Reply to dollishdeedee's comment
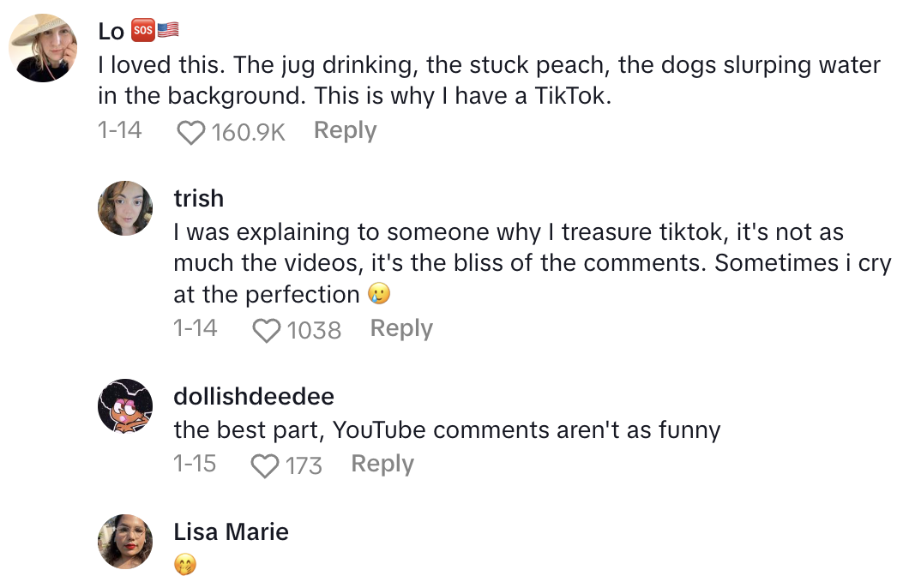 point(382,465)
